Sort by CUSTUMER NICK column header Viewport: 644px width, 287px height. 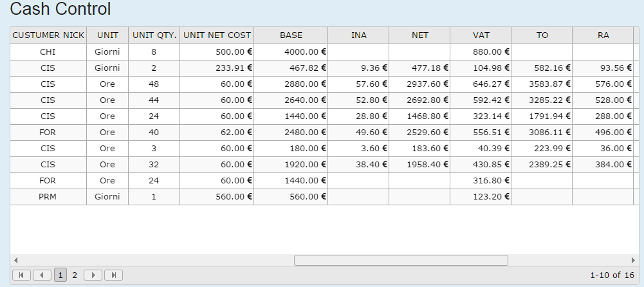48,35
